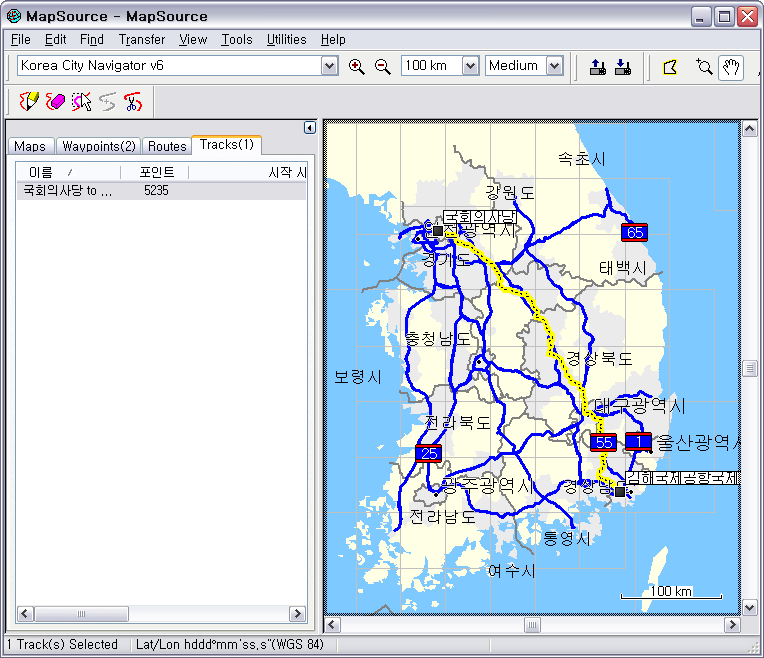Select the map tool icon
The width and height of the screenshot is (764, 658).
671,67
